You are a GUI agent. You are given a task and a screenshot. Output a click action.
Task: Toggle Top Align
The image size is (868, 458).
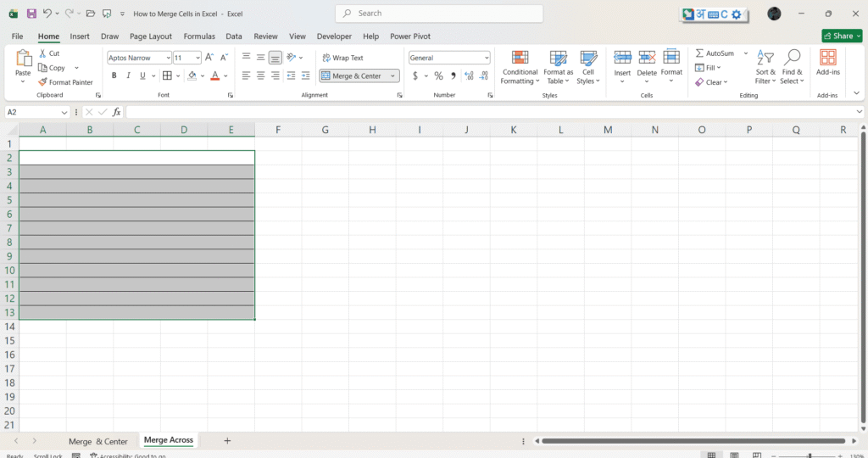[x=247, y=57]
